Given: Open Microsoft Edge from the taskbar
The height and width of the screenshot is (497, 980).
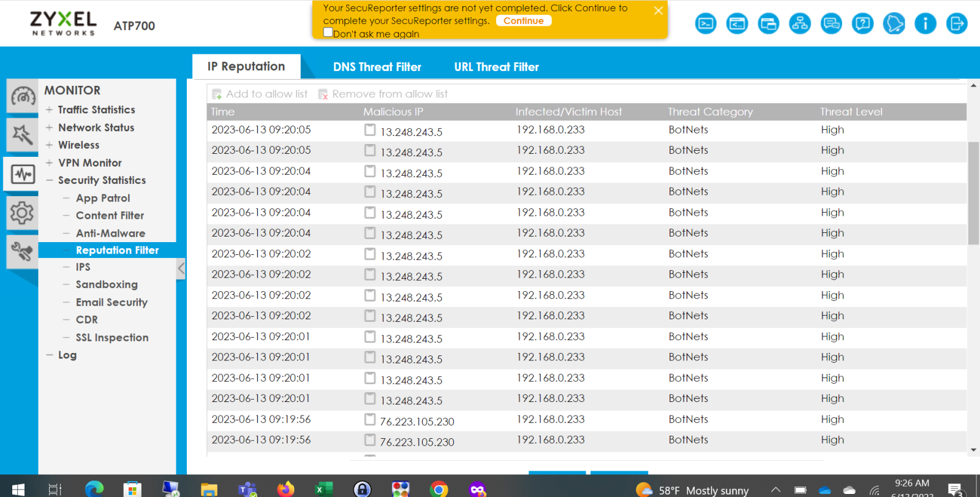Looking at the screenshot, I should (94, 489).
